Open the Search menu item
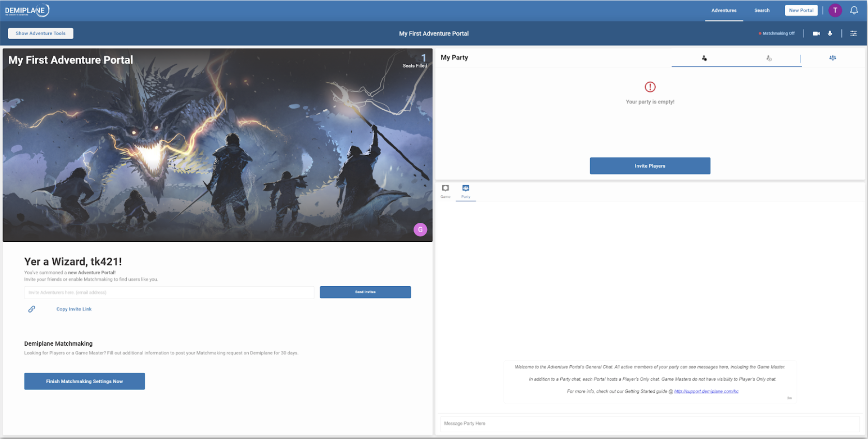This screenshot has width=868, height=439. pyautogui.click(x=762, y=10)
